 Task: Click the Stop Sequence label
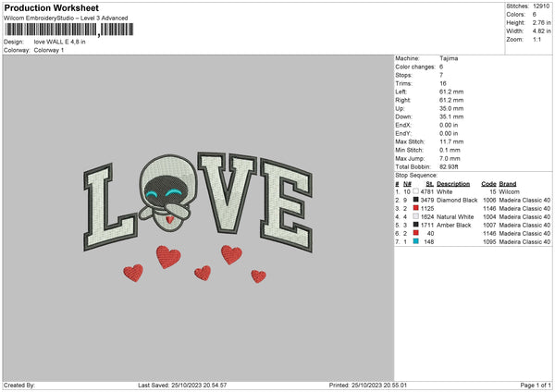(415, 174)
